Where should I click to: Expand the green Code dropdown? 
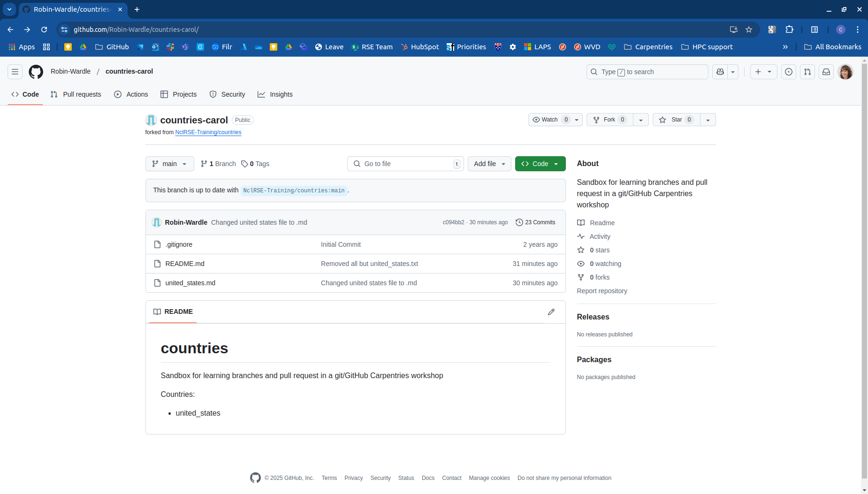click(556, 164)
